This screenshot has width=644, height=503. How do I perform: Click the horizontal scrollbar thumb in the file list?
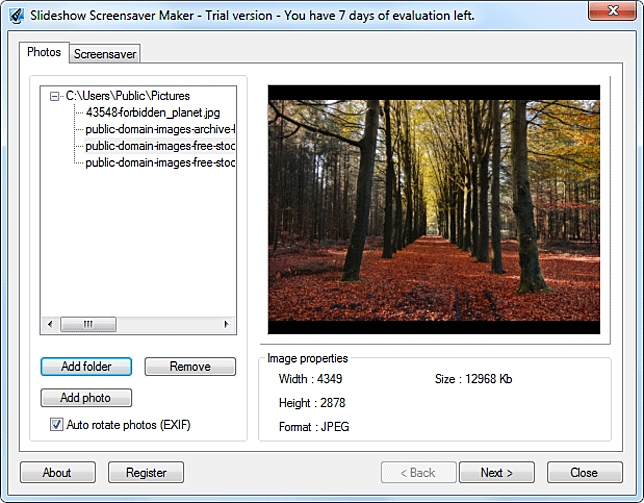pos(88,324)
